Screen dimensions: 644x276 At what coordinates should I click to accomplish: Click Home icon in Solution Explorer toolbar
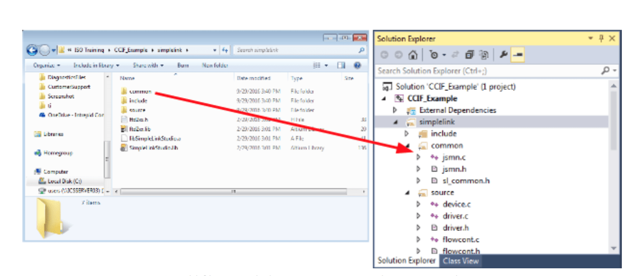(412, 55)
